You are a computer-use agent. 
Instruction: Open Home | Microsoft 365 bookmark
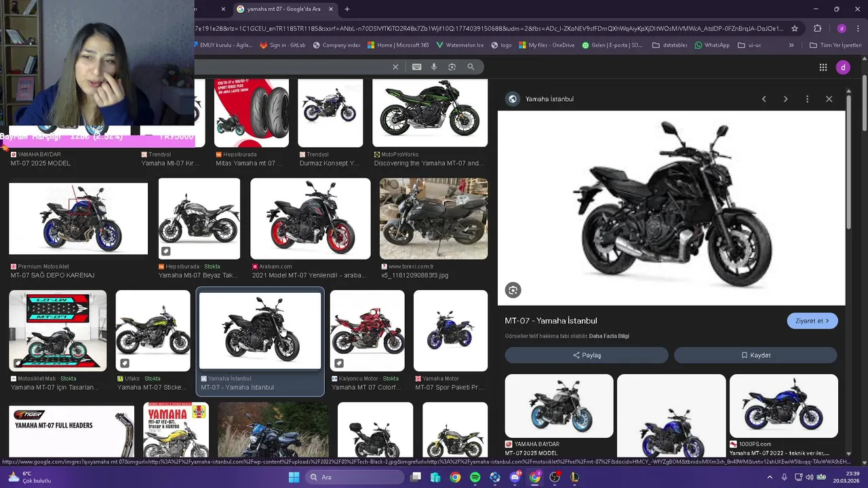click(398, 45)
